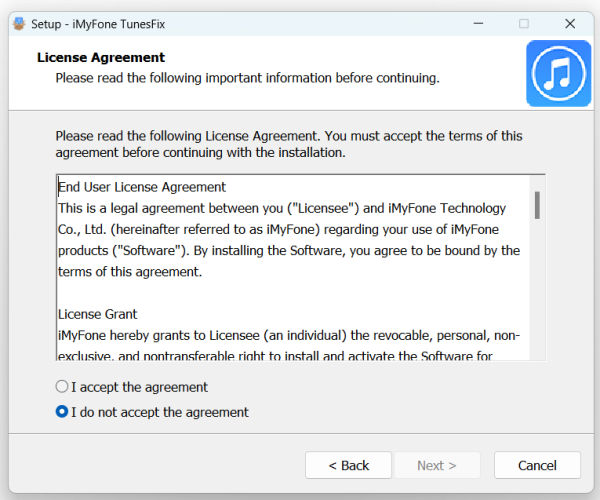Click the disabled maximize button
600x500 pixels.
coord(524,24)
